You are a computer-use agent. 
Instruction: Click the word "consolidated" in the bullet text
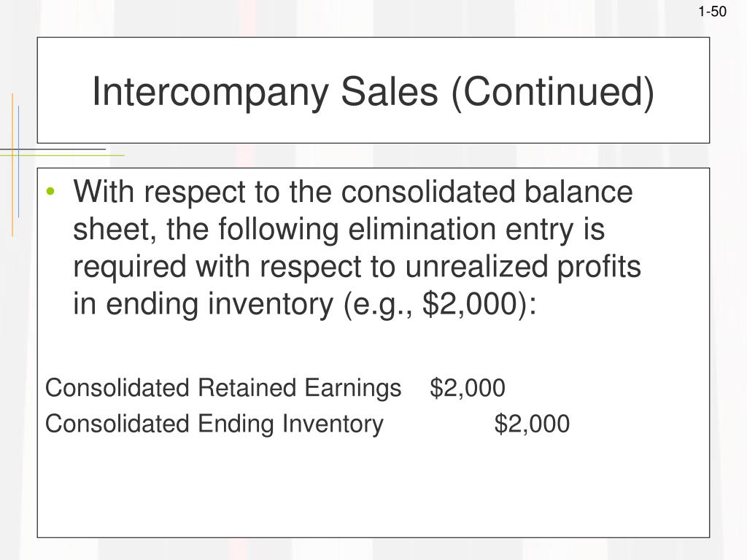[427, 192]
